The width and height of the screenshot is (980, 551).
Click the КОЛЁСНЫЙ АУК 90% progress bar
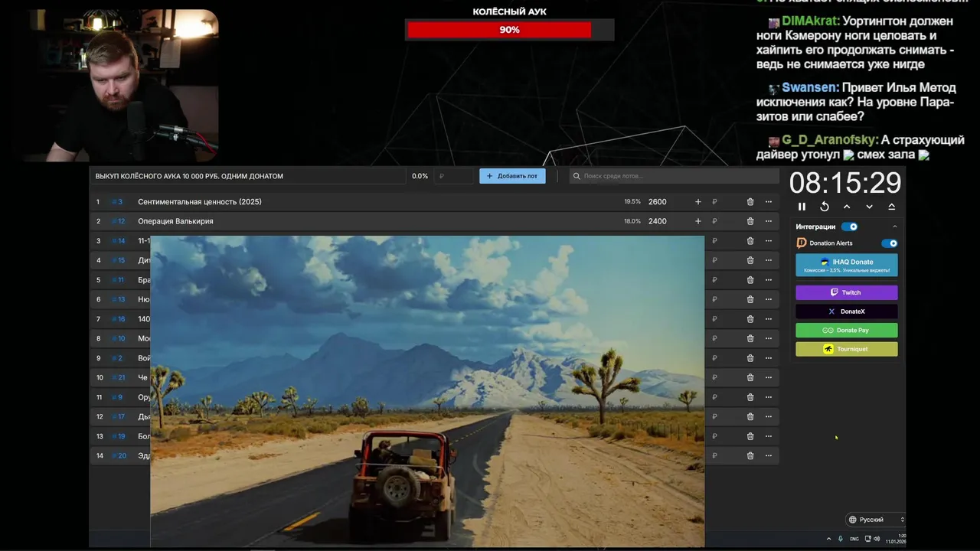(509, 30)
